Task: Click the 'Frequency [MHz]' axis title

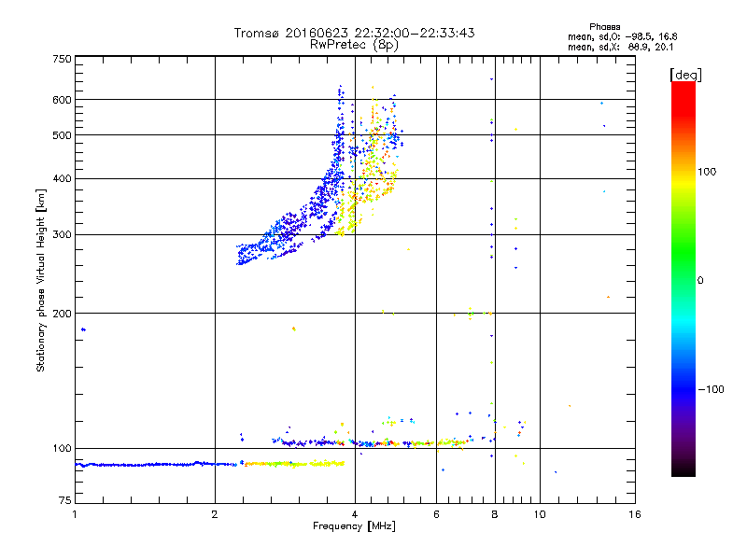Action: click(x=354, y=526)
